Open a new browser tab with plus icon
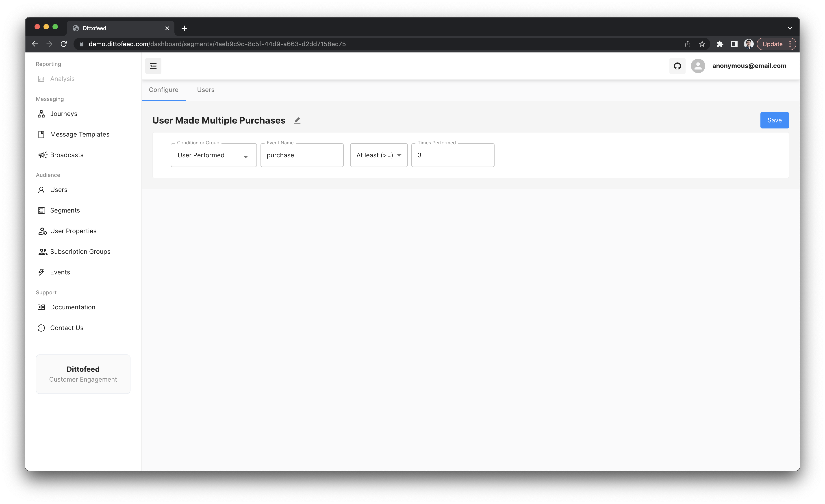Screen dimensions: 825x504 [184, 28]
